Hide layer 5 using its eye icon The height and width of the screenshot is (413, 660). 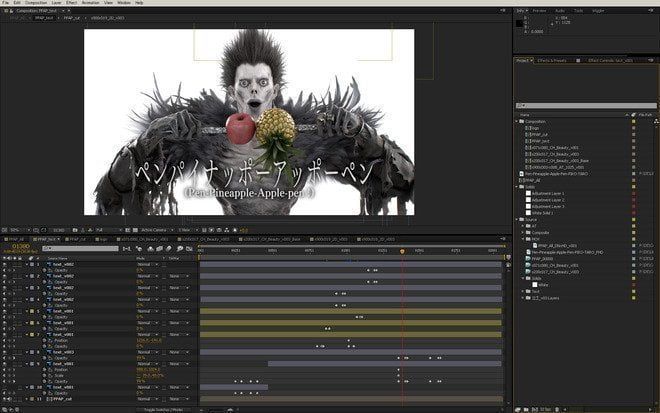tap(4, 311)
